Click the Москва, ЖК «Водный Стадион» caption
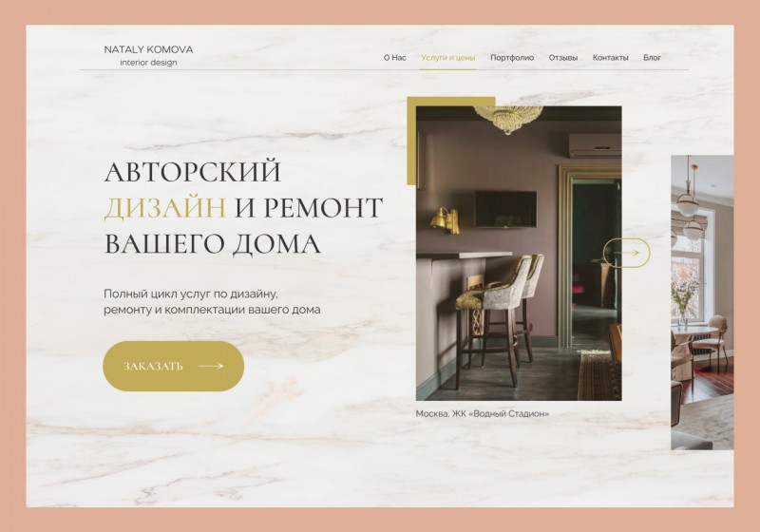Image resolution: width=760 pixels, height=532 pixels. (483, 414)
